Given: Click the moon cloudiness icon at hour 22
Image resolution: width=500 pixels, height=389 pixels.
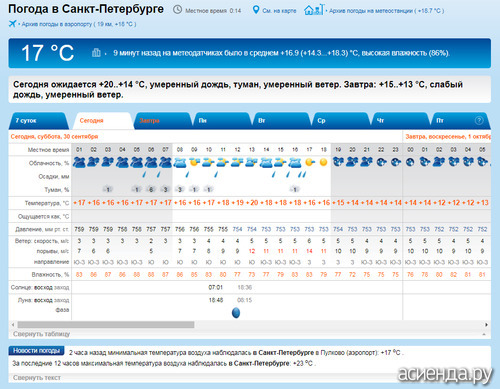Looking at the screenshot, I should click(381, 162).
